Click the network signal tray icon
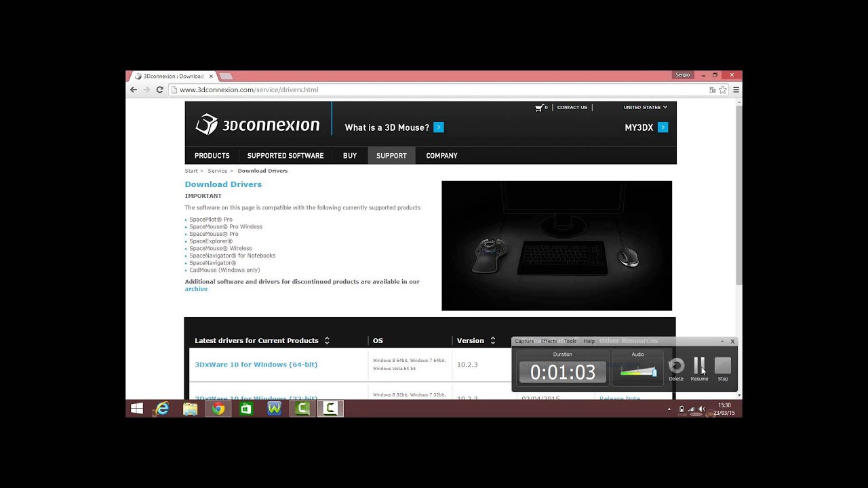The height and width of the screenshot is (488, 868). click(x=692, y=409)
